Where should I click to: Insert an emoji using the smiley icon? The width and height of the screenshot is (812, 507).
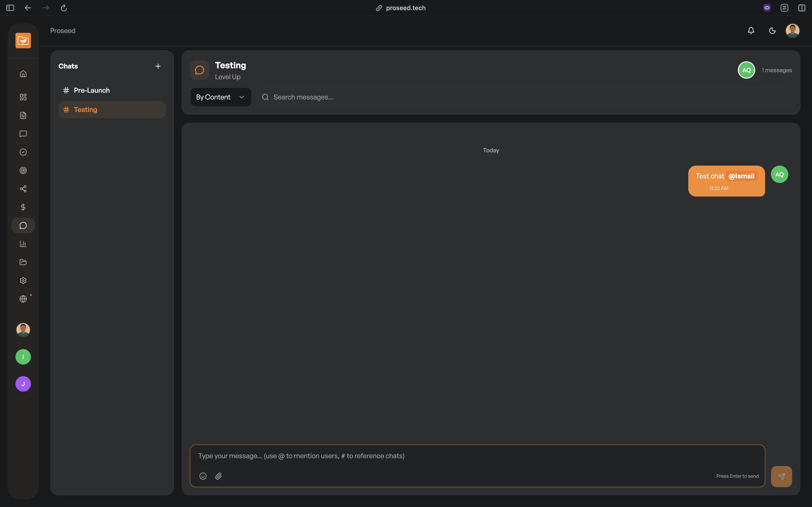pyautogui.click(x=203, y=476)
